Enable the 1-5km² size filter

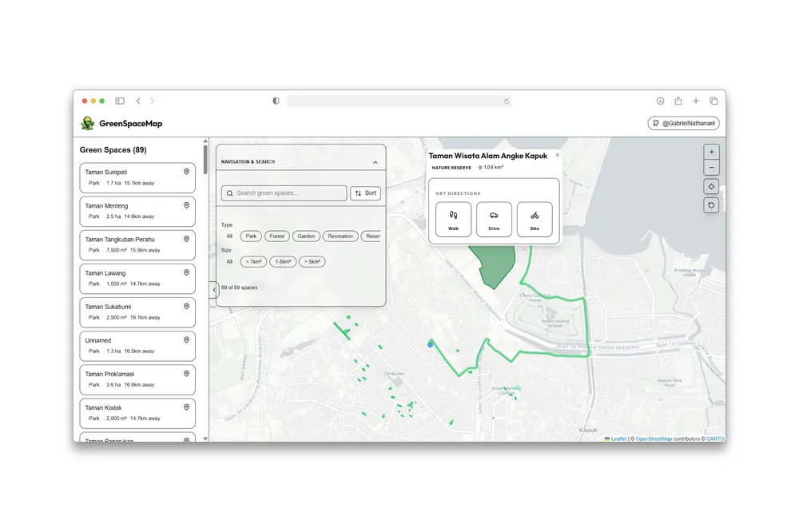click(283, 262)
